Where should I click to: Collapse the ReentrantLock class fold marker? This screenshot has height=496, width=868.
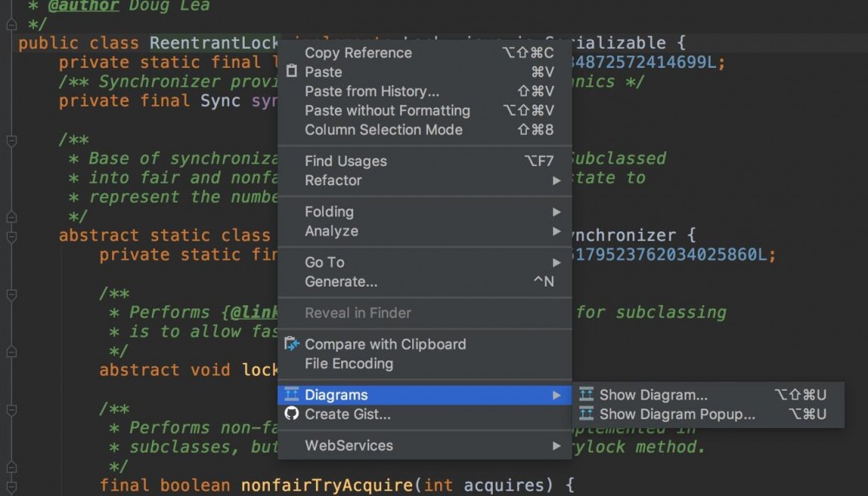pyautogui.click(x=11, y=43)
